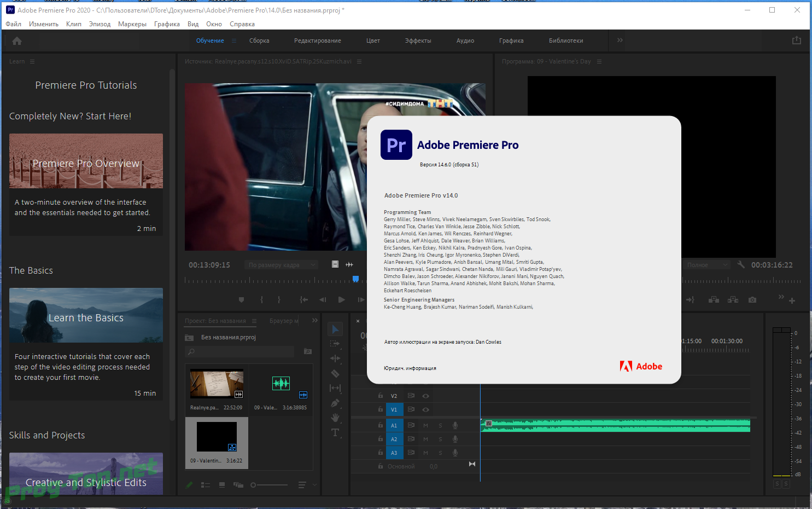Click the Drag Audio Only waveform icon
Screen dimensions: 812x509
(349, 264)
